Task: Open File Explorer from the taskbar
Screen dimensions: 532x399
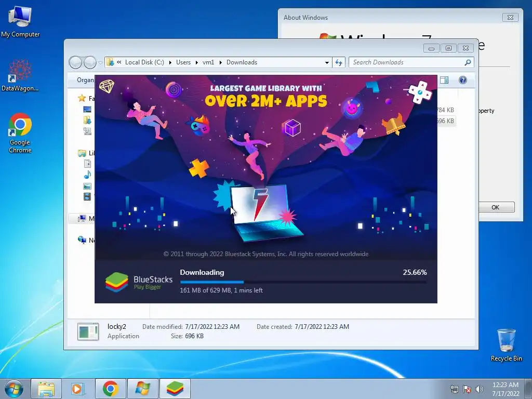Action: [46, 389]
